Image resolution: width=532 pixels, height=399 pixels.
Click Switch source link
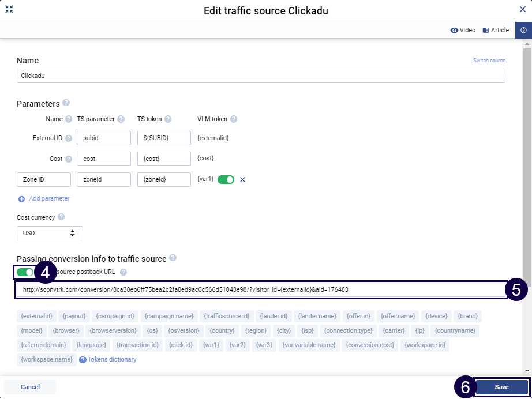click(489, 61)
